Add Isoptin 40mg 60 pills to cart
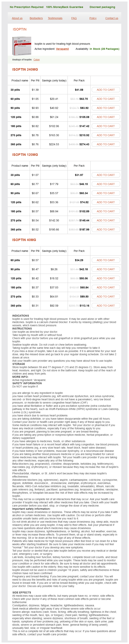 coord(106,260)
